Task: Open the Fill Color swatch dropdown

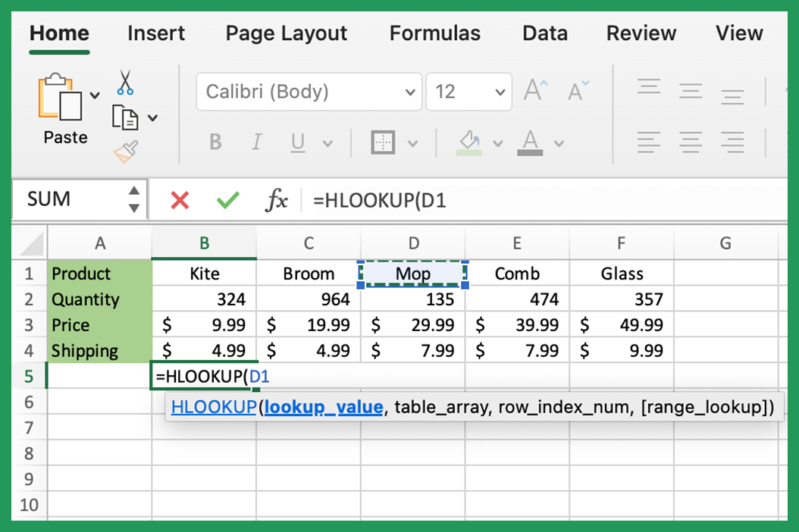Action: click(498, 142)
